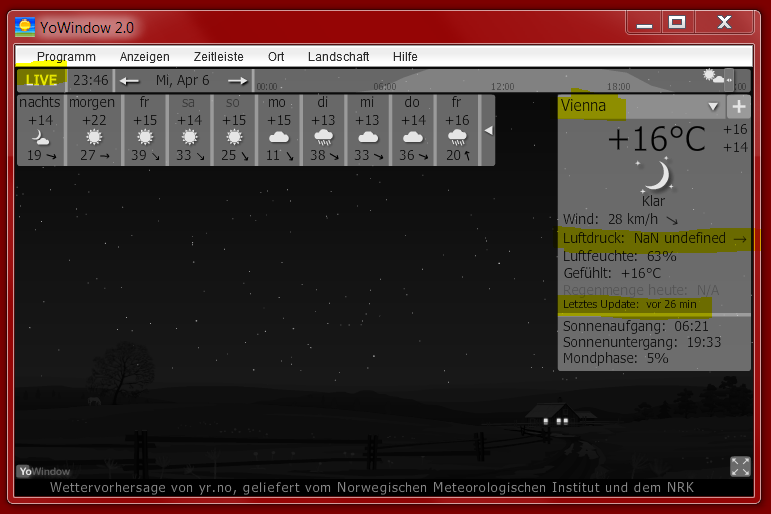
Task: Click the Wind: 28 km/h line
Action: tap(621, 219)
